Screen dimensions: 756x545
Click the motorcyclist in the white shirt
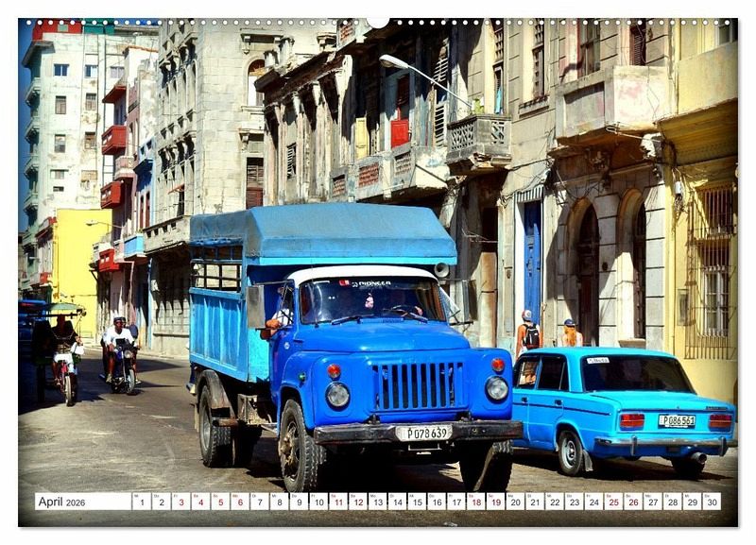click(x=119, y=345)
